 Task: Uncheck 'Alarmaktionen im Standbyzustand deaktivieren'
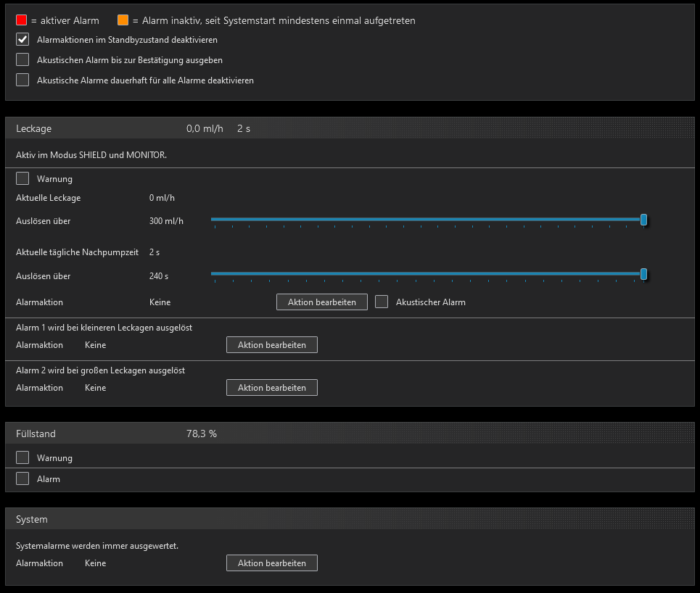[22, 40]
